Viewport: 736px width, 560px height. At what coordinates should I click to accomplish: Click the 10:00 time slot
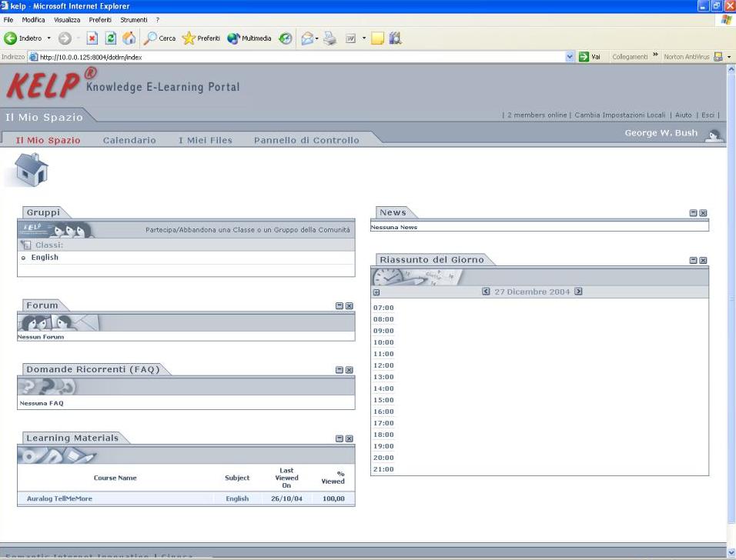pyautogui.click(x=383, y=342)
